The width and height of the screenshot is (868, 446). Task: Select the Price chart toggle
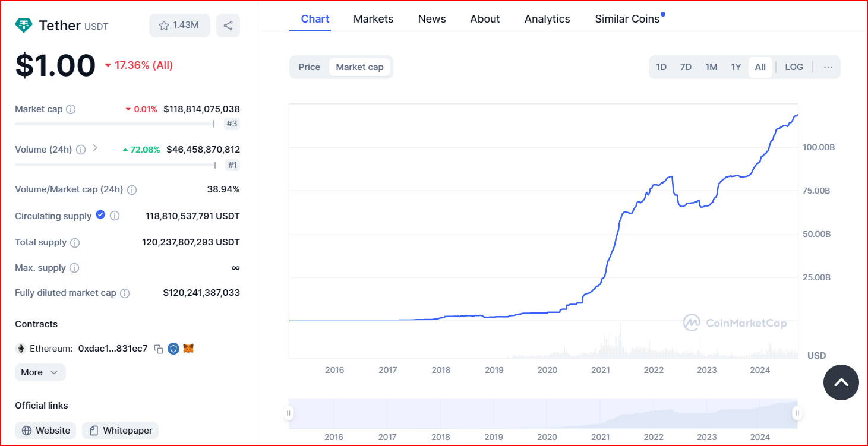pyautogui.click(x=309, y=67)
